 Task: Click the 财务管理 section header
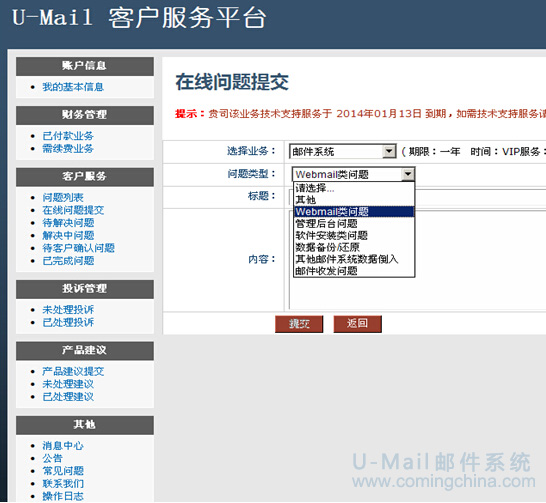[85, 115]
